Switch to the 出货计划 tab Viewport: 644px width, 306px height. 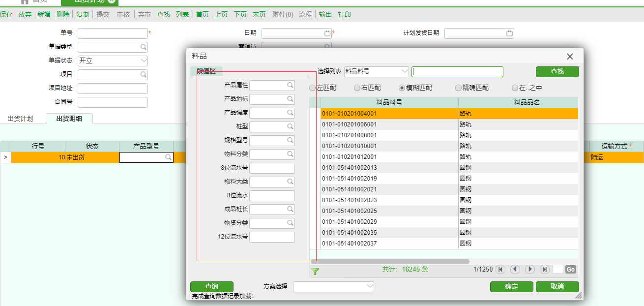coord(21,119)
